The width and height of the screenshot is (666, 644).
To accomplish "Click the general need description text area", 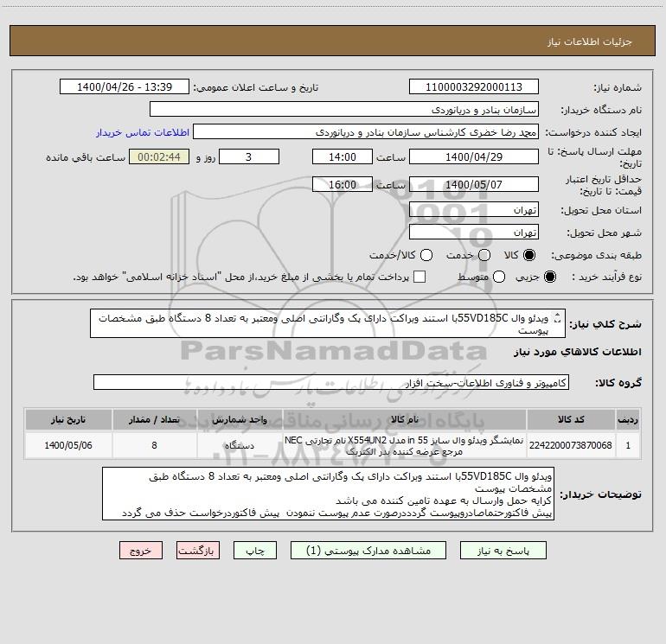I will click(328, 323).
